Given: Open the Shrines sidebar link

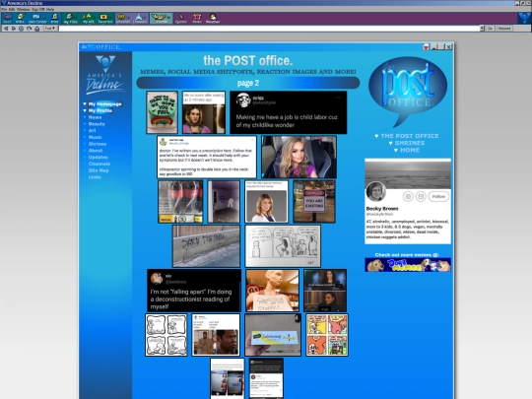Looking at the screenshot, I should (98, 144).
